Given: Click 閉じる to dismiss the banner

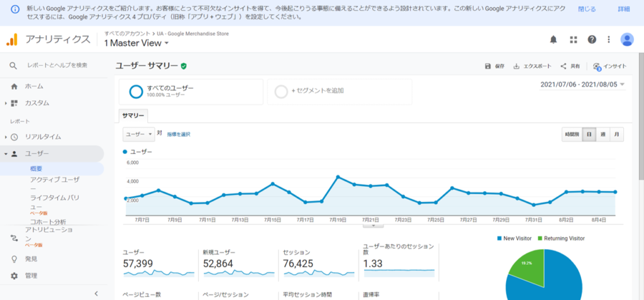Looking at the screenshot, I should (x=587, y=9).
